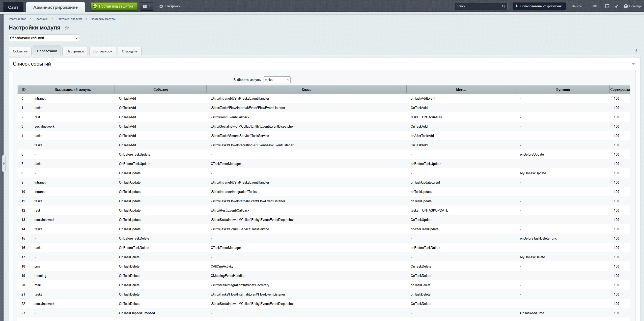
Task: Expand the left sidebar handle
Action: (4, 164)
